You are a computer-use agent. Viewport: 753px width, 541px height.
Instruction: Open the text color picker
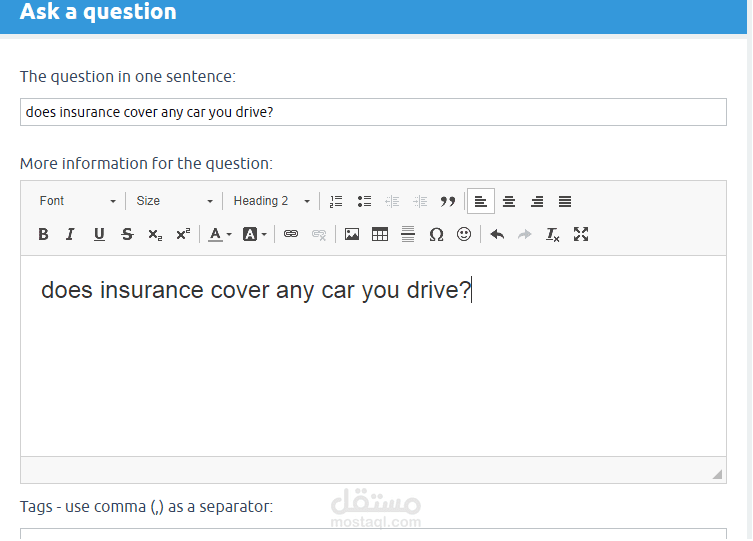pyautogui.click(x=220, y=234)
